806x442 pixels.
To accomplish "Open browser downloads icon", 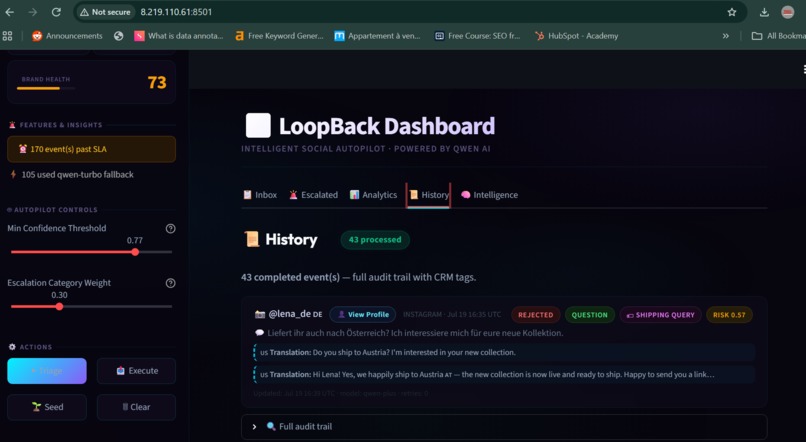I will [x=764, y=12].
